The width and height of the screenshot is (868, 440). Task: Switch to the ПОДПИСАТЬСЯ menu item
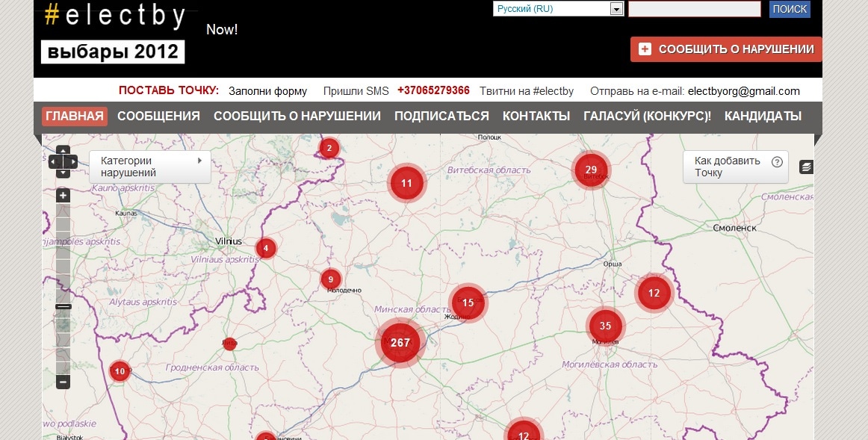(441, 117)
